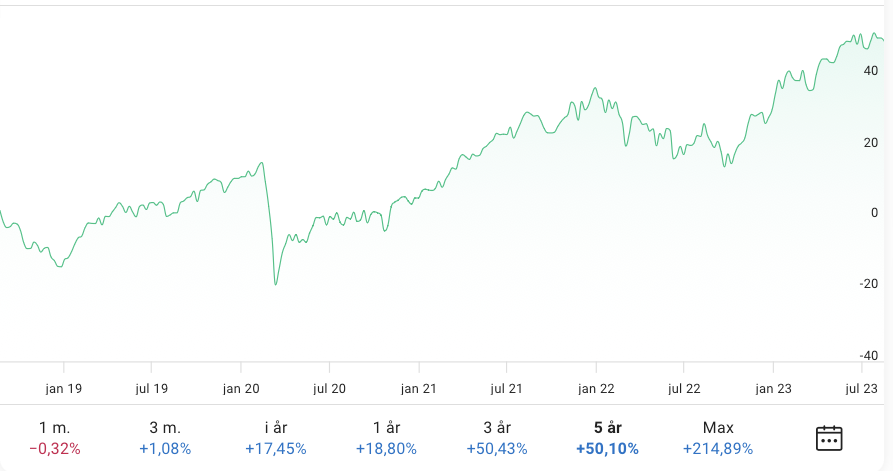Open the calendar date range picker
Screen dimensions: 893x471
pyautogui.click(x=829, y=438)
